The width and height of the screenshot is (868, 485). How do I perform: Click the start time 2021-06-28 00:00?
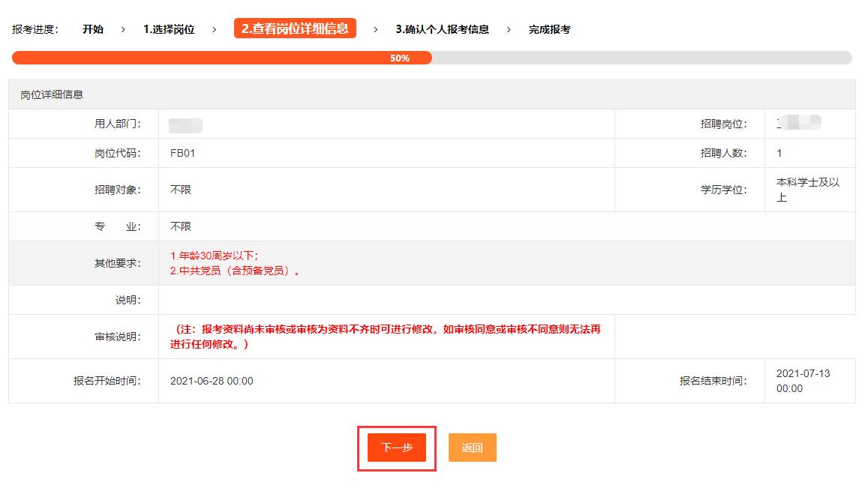(x=212, y=381)
